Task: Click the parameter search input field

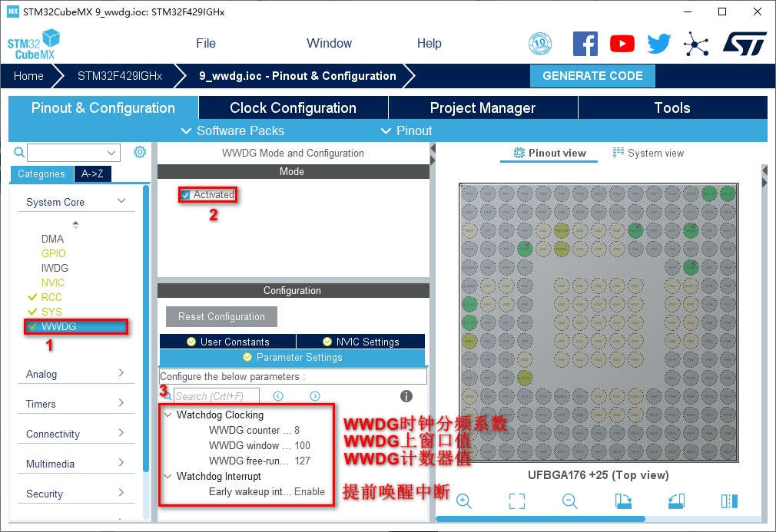Action: pos(216,396)
